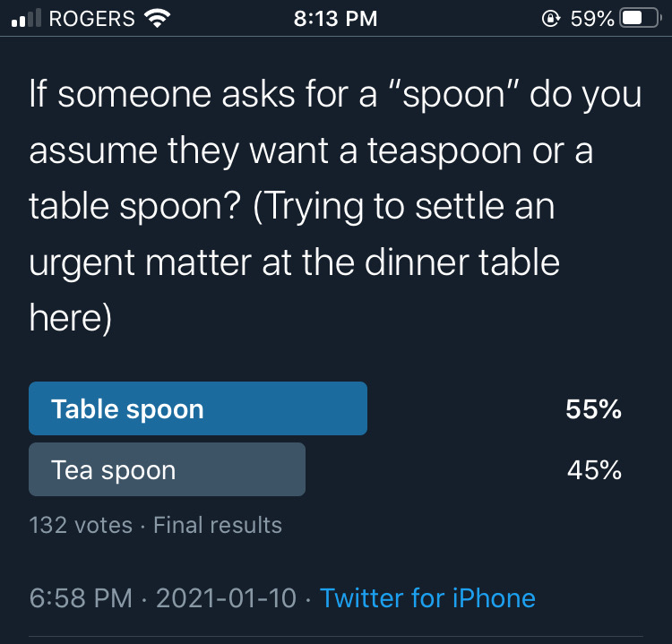Tap the 45% poll result
This screenshot has width=672, height=644.
tap(594, 470)
